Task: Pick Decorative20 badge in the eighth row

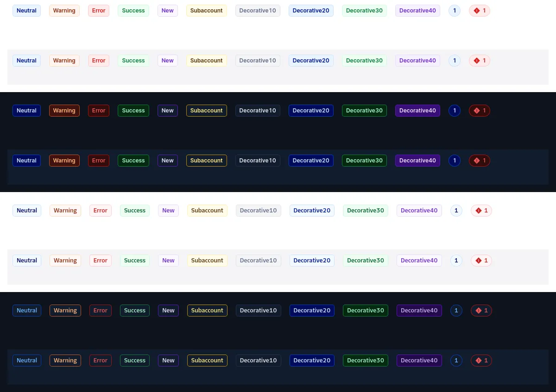Action: 312,361
